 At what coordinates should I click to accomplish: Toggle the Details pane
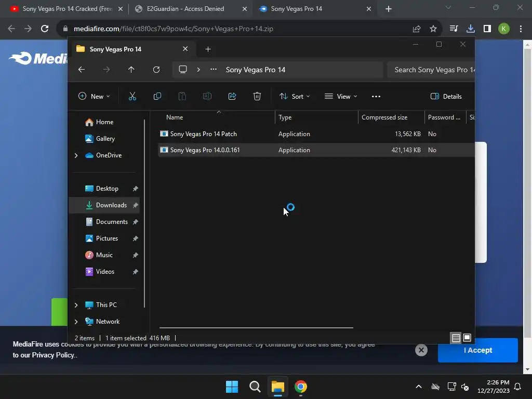446,97
